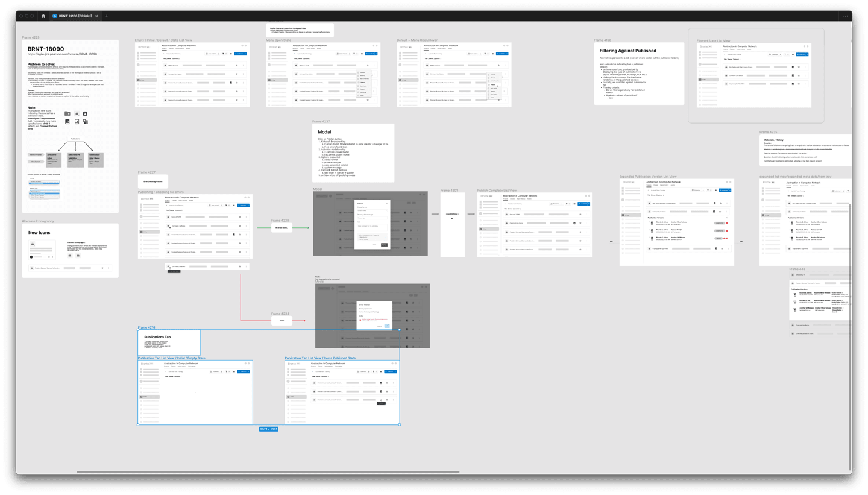
Task: Open the Published status dropdown in the mockup toolbar
Action: (363, 371)
